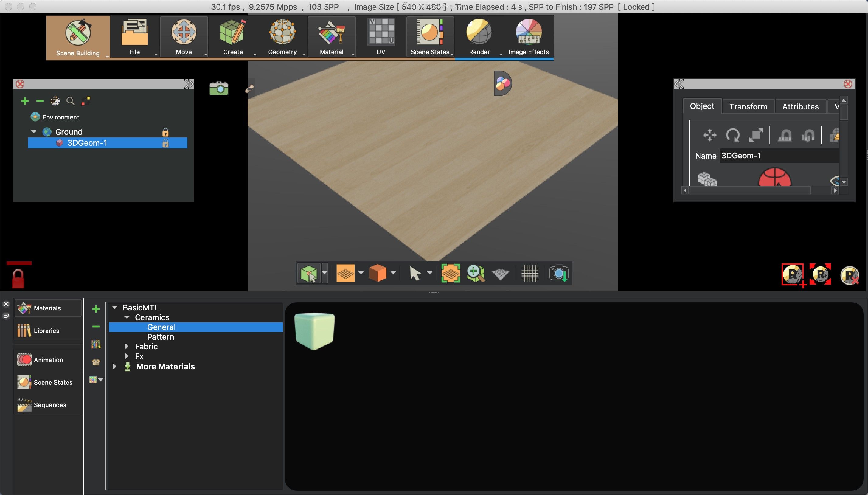
Task: Click the translate arrows icon in Object tab
Action: (710, 135)
